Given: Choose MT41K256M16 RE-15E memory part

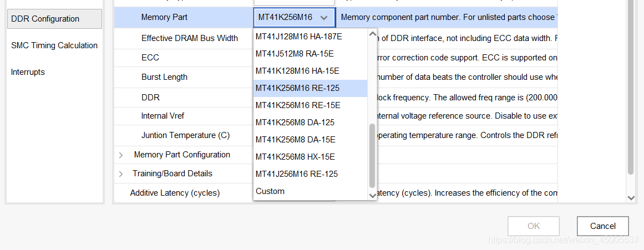Looking at the screenshot, I should click(x=298, y=105).
